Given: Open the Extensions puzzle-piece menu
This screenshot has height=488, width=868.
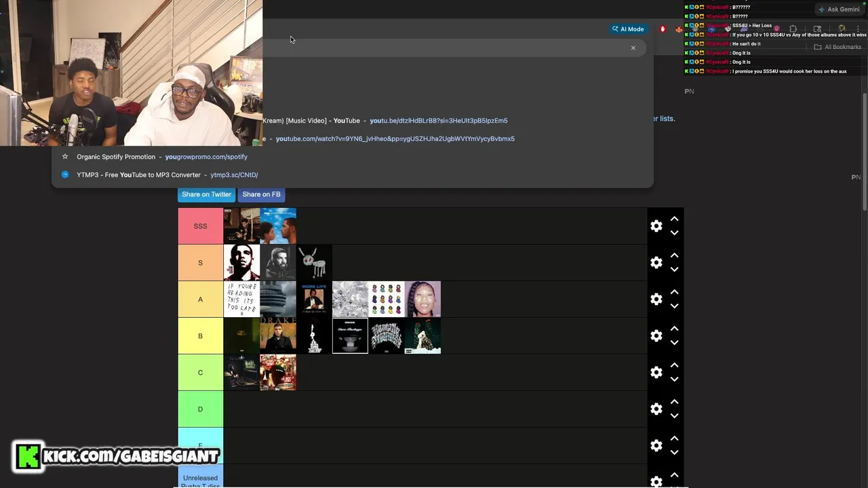Looking at the screenshot, I should pos(793,29).
